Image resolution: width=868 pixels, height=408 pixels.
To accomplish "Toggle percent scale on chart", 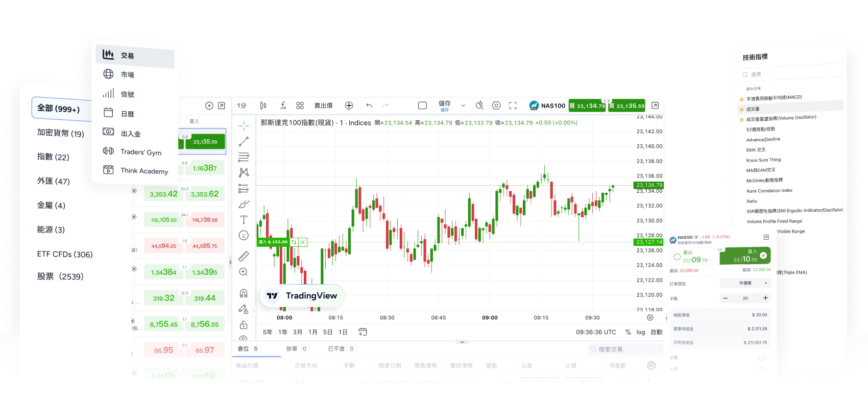I will point(628,332).
